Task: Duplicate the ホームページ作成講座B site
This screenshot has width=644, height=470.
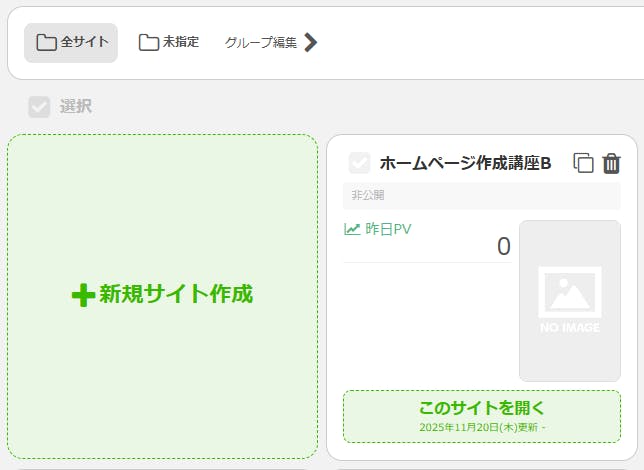Action: pyautogui.click(x=583, y=163)
